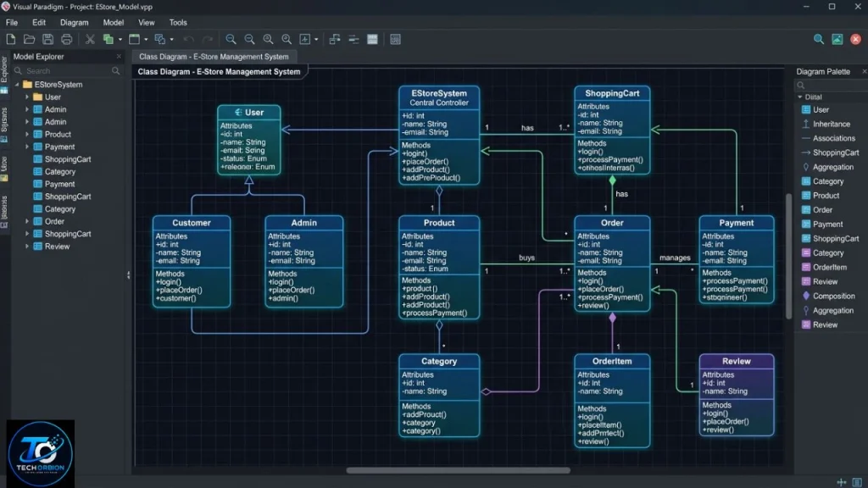Click the panel icon at bottom-right corner
This screenshot has height=488, width=868.
857,482
